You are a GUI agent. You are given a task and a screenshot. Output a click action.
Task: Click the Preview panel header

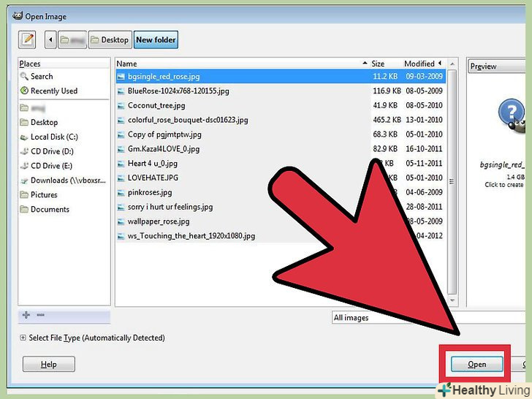497,66
